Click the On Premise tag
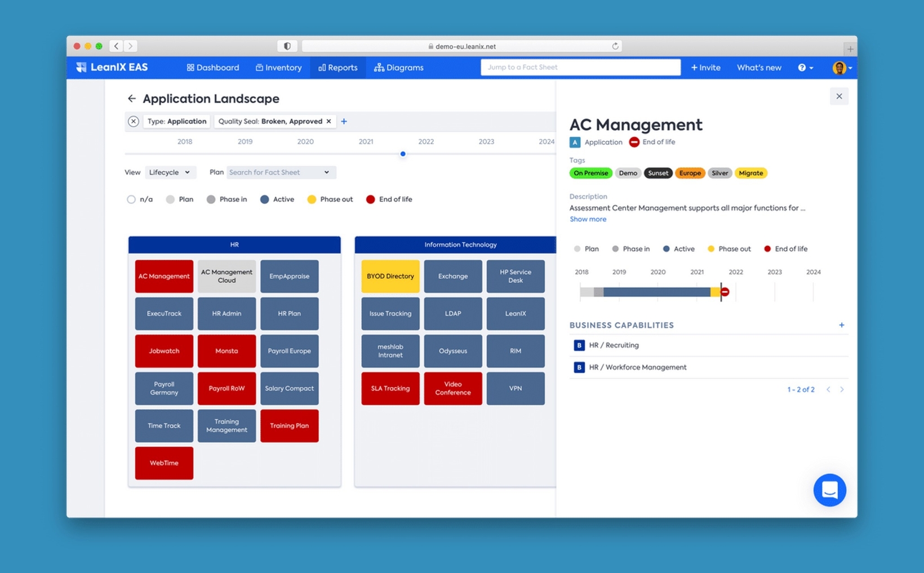The height and width of the screenshot is (573, 924). click(x=590, y=173)
